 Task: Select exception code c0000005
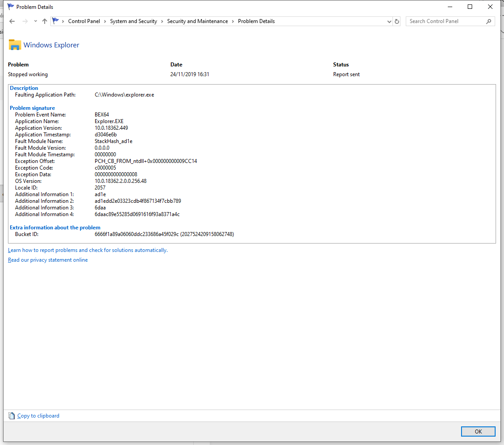[105, 168]
